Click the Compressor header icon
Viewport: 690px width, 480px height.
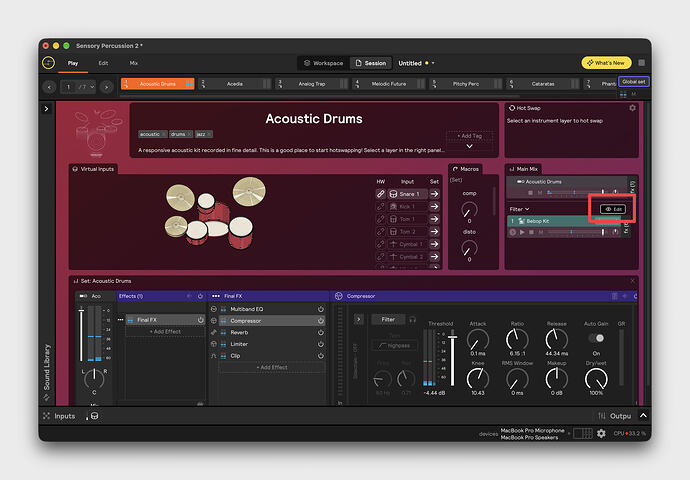pyautogui.click(x=338, y=296)
